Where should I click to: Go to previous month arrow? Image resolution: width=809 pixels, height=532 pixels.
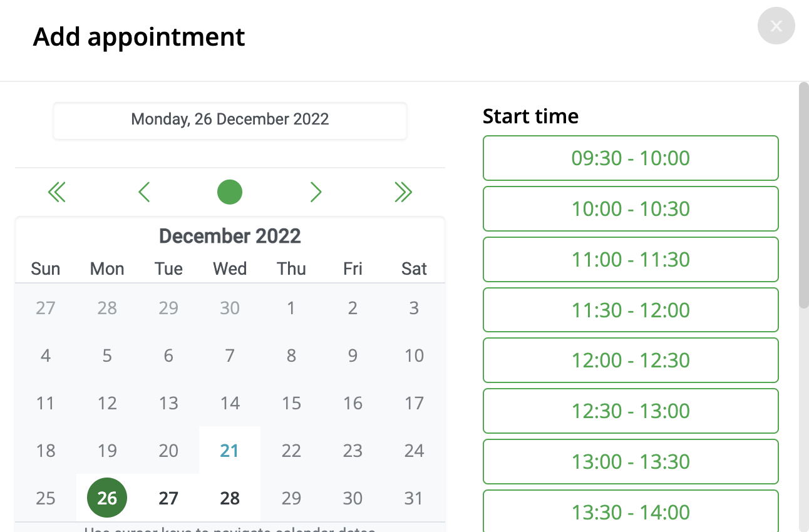(144, 192)
